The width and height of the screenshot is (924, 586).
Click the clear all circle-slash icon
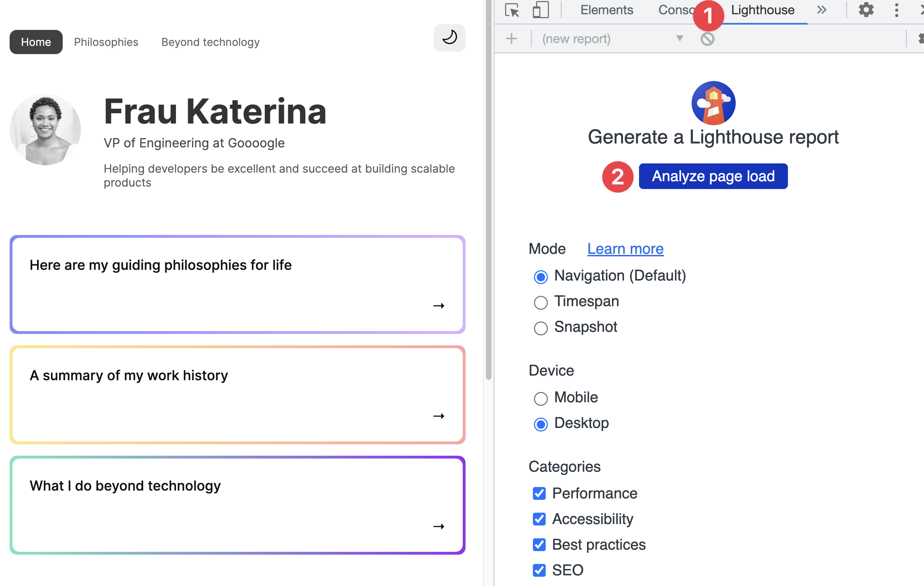707,39
